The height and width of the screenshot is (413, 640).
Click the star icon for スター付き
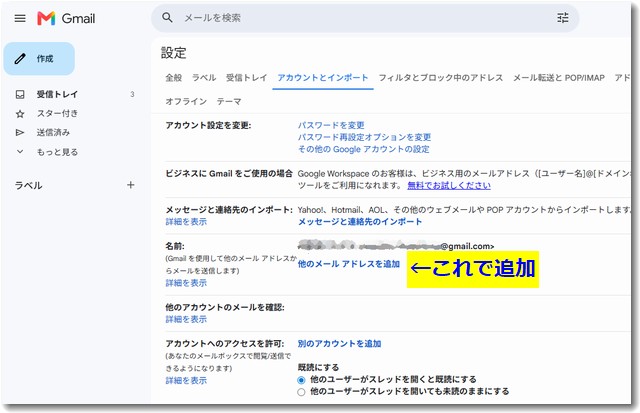click(20, 113)
